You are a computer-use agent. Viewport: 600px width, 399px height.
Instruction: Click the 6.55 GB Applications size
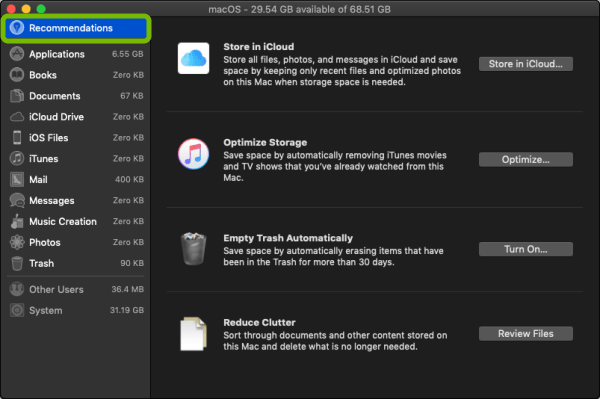pyautogui.click(x=128, y=54)
